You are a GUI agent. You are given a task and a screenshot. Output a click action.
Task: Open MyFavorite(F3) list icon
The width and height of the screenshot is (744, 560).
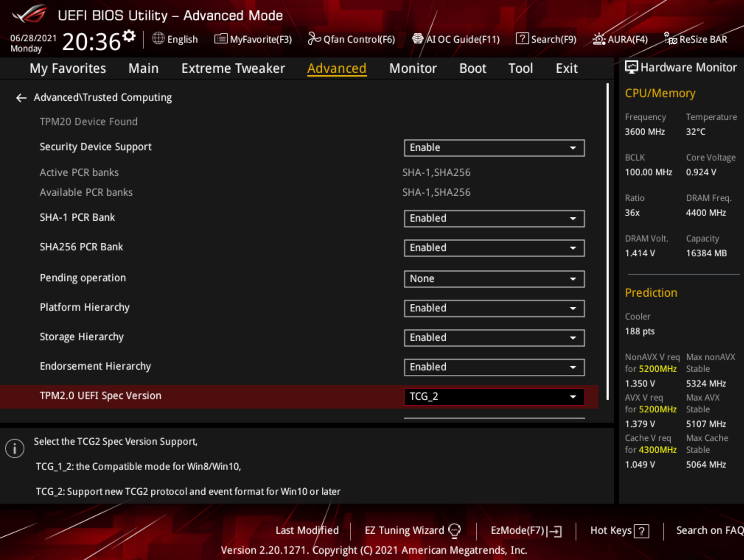[x=221, y=38]
